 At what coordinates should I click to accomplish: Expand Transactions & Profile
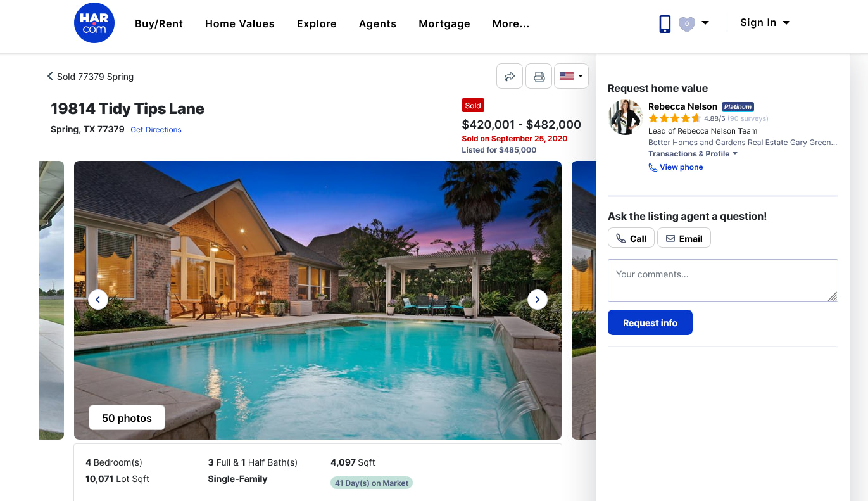pyautogui.click(x=693, y=154)
